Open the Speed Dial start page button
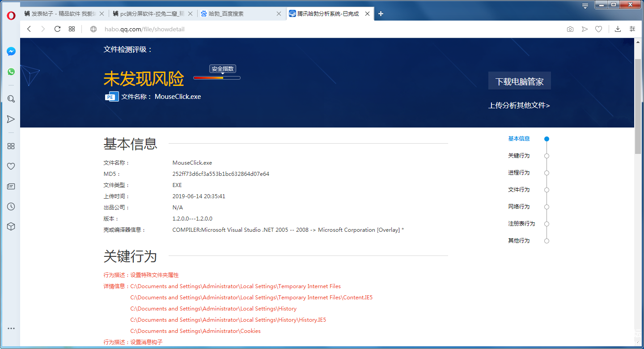Image resolution: width=644 pixels, height=349 pixels. tap(72, 29)
